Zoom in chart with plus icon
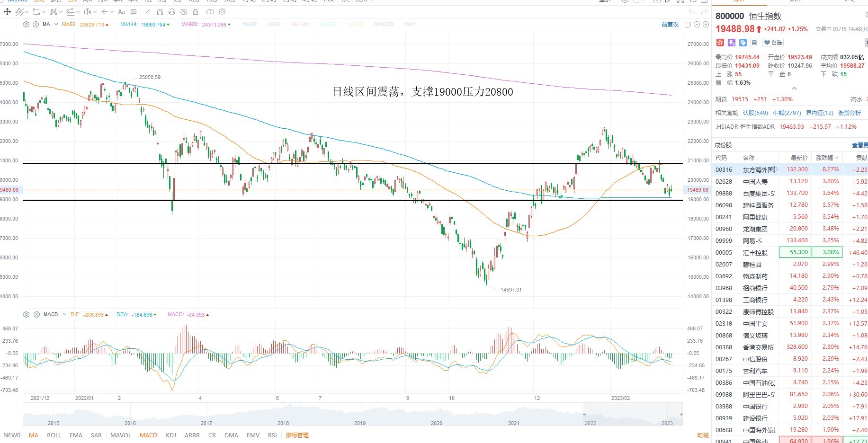The image size is (868, 443). (x=706, y=24)
